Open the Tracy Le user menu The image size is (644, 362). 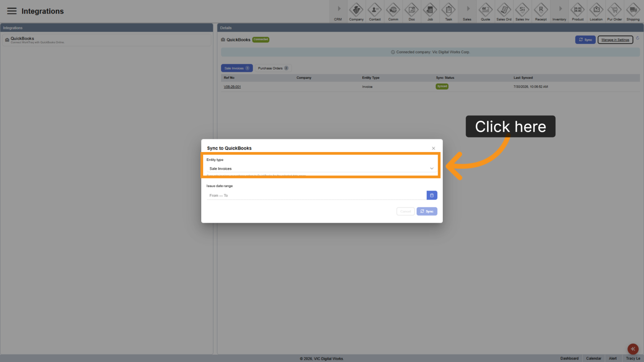633,359
